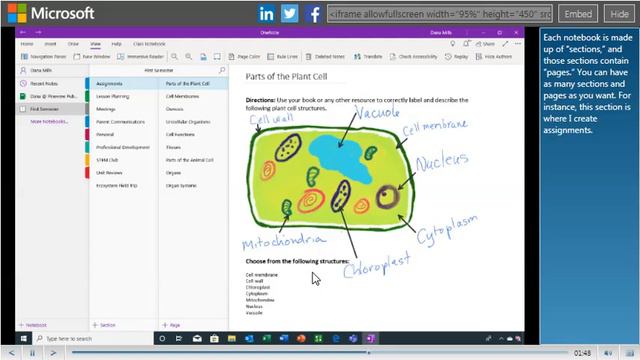Open Recent Notes
This screenshot has width=640, height=360.
pyautogui.click(x=51, y=83)
